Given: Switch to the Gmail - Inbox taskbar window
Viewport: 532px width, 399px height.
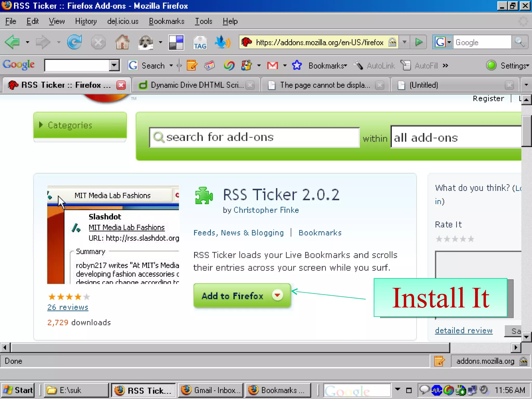Looking at the screenshot, I should (x=211, y=390).
